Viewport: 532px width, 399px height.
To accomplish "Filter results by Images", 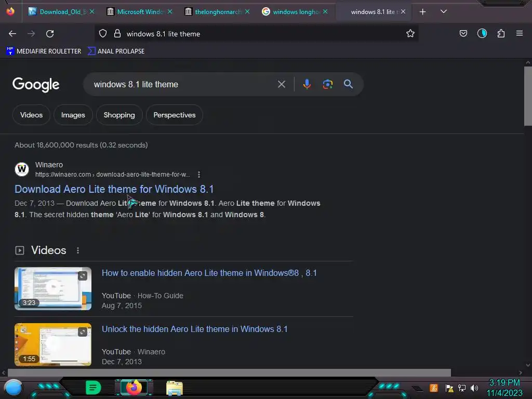I will [x=73, y=115].
